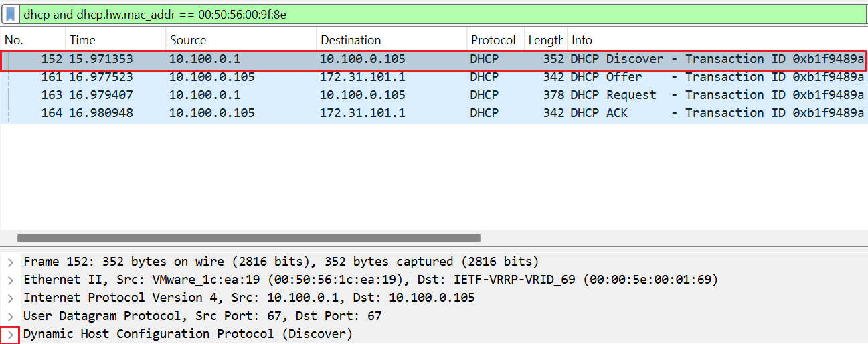Select the Internet Protocol Version 4 line
The width and height of the screenshot is (868, 344).
[x=249, y=298]
